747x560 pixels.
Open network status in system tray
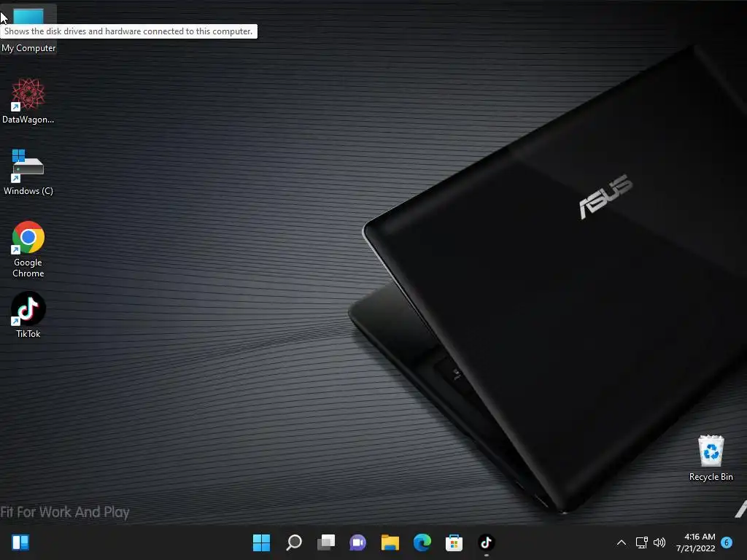pos(641,542)
